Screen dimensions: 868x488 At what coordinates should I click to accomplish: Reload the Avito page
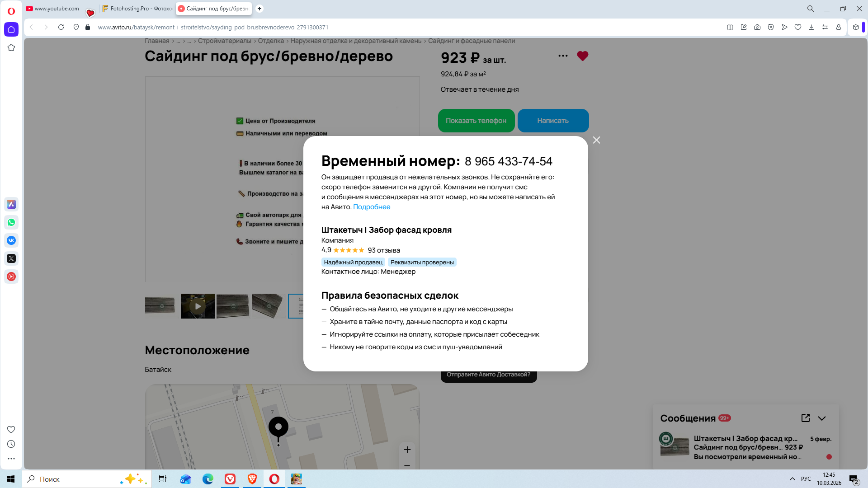tap(61, 27)
